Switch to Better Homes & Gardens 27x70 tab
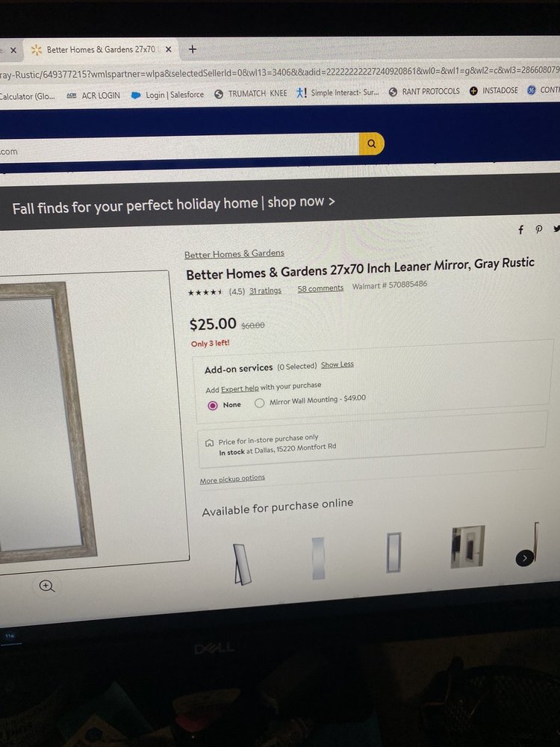Screen dimensions: 560x747 click(x=100, y=49)
